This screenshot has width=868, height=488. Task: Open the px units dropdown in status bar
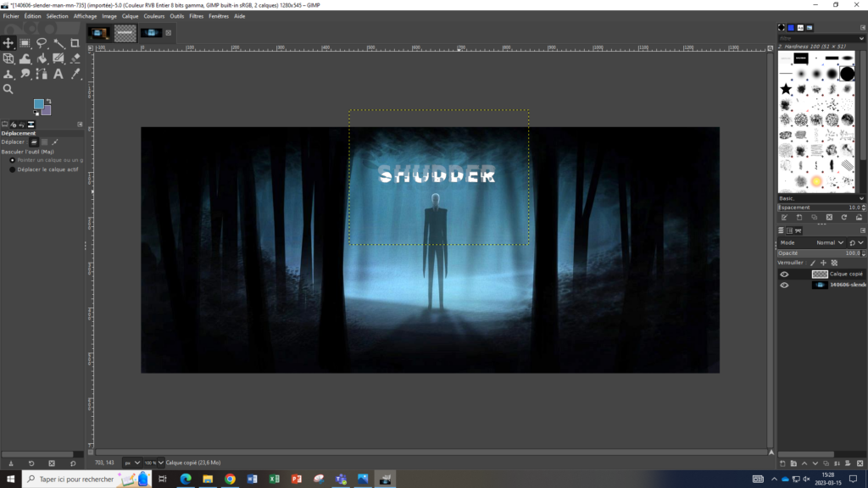tap(131, 463)
